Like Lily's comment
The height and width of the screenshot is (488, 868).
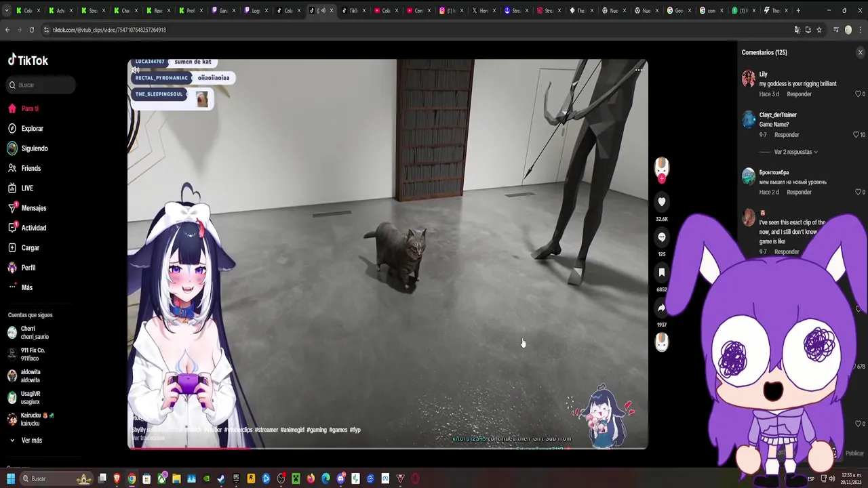coord(858,94)
